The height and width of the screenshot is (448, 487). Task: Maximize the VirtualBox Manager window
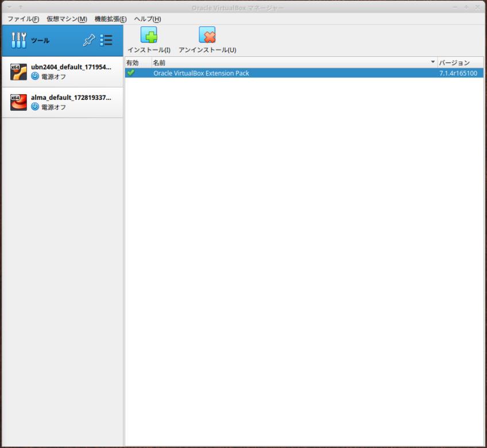(466, 7)
